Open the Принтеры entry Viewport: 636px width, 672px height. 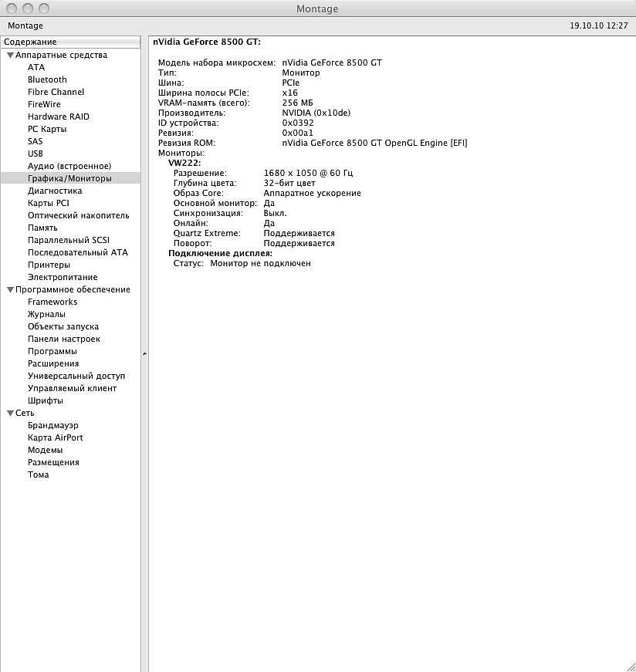tap(49, 265)
